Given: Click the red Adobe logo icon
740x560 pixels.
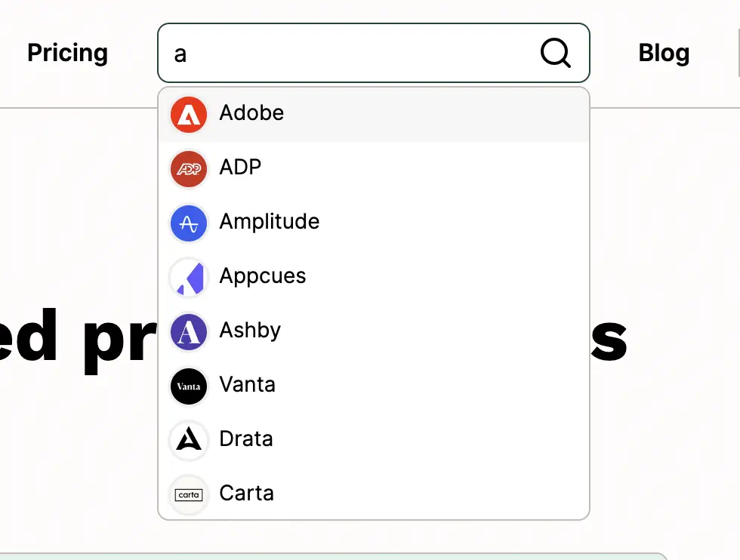Looking at the screenshot, I should pos(189,115).
